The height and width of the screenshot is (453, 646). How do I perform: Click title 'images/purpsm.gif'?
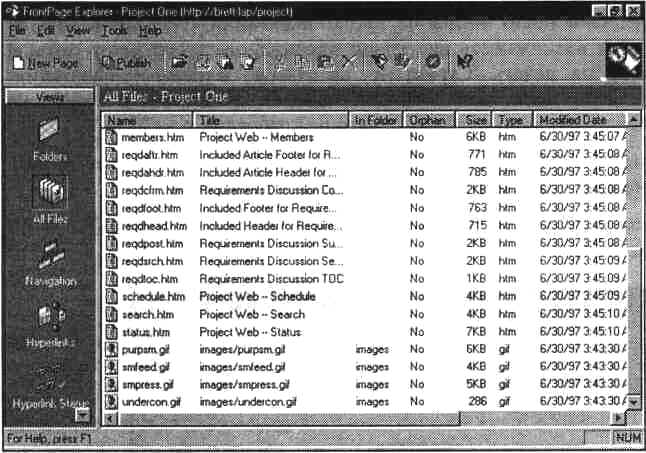click(x=242, y=350)
